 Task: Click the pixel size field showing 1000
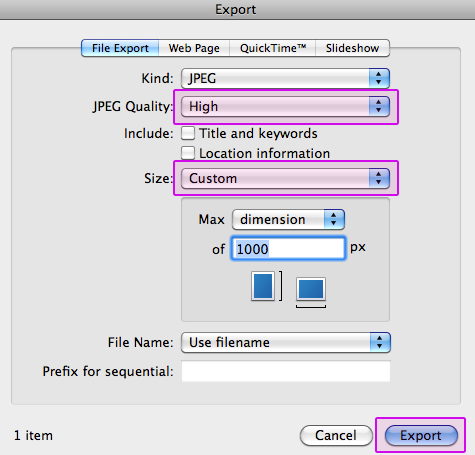point(288,249)
